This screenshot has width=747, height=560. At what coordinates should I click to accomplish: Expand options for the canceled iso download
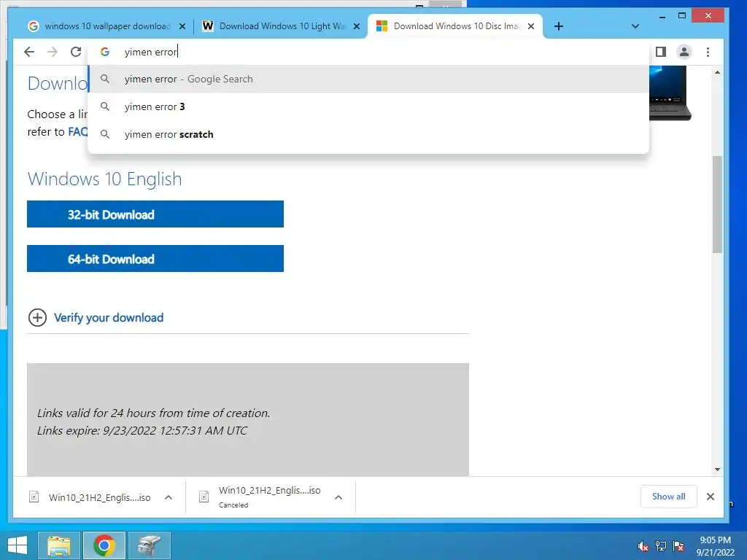[338, 497]
